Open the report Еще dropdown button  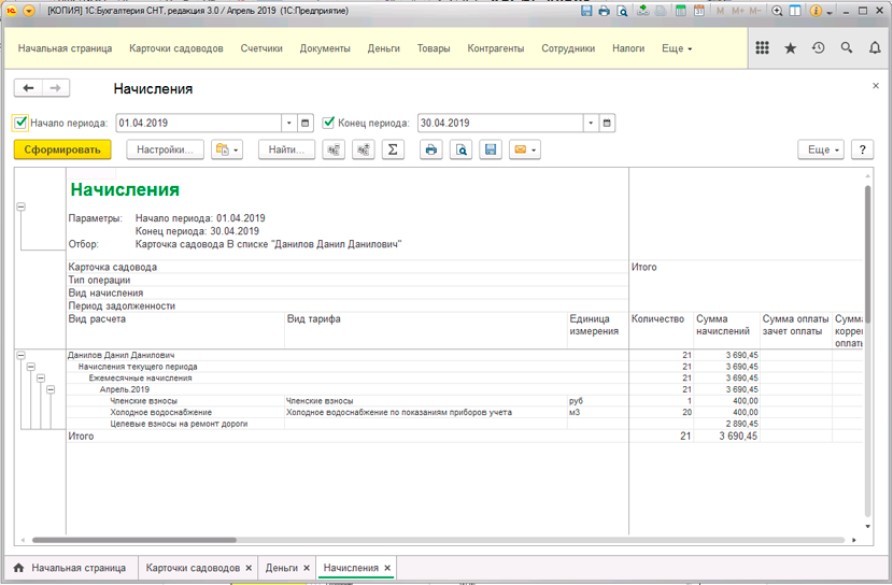(820, 150)
